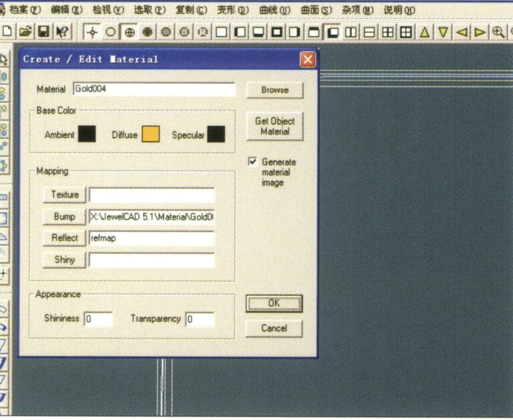This screenshot has width=513, height=420.
Task: Click the Bump path field
Action: (152, 217)
